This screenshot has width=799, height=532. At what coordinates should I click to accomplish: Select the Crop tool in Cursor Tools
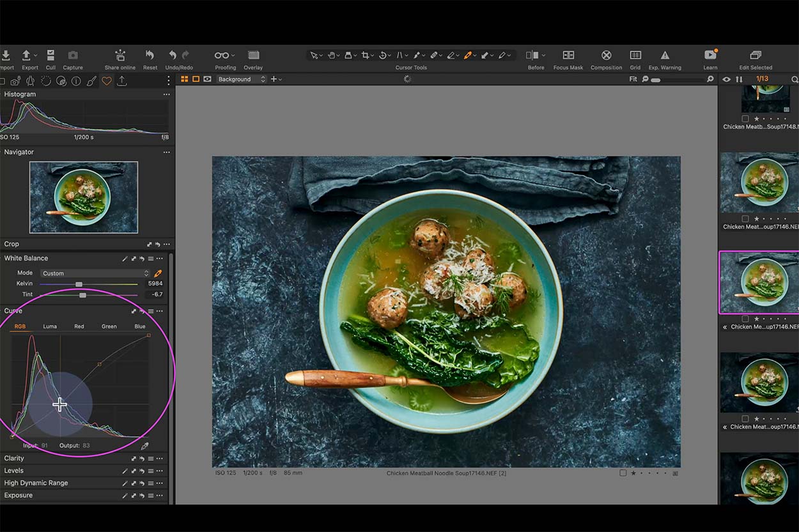[366, 56]
